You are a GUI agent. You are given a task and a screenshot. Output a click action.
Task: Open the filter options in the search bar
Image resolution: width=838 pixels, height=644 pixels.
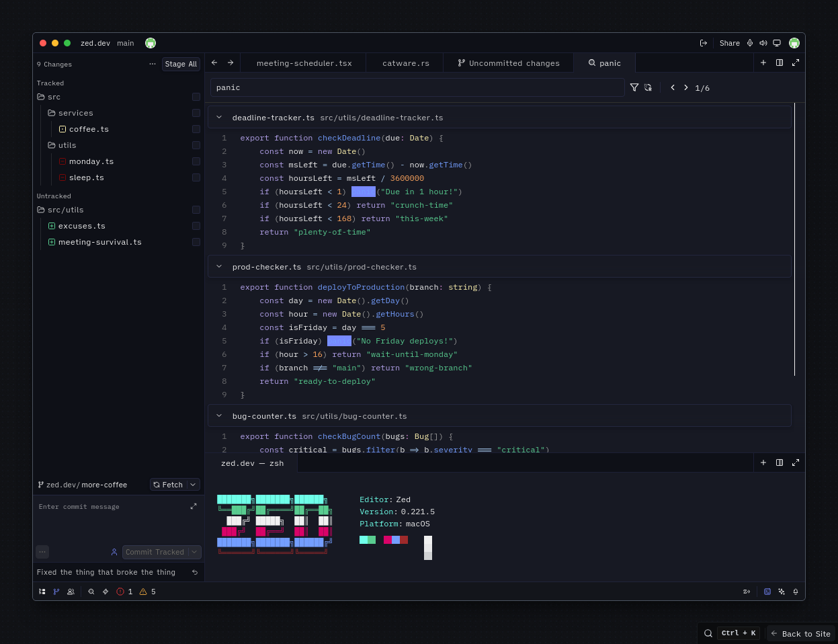pos(634,87)
